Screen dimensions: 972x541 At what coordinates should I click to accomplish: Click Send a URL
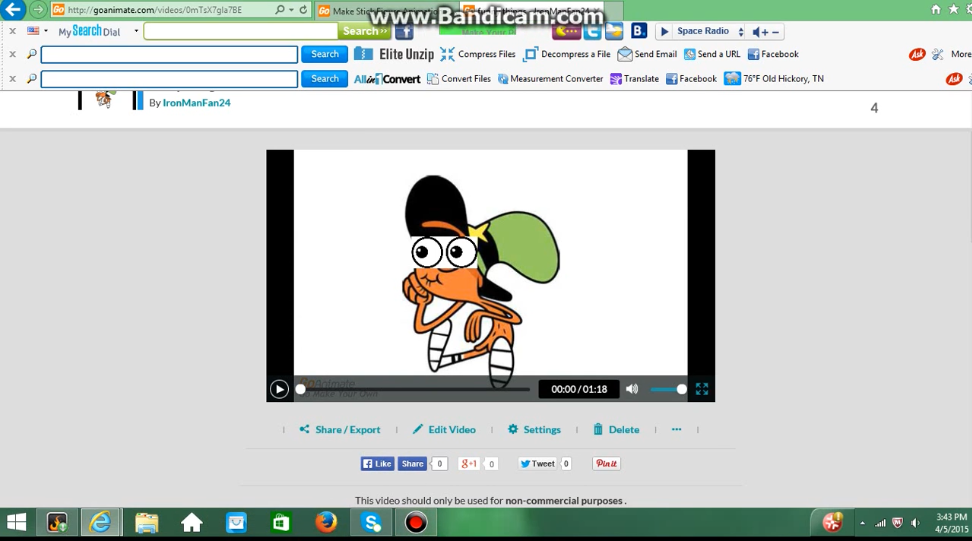712,55
